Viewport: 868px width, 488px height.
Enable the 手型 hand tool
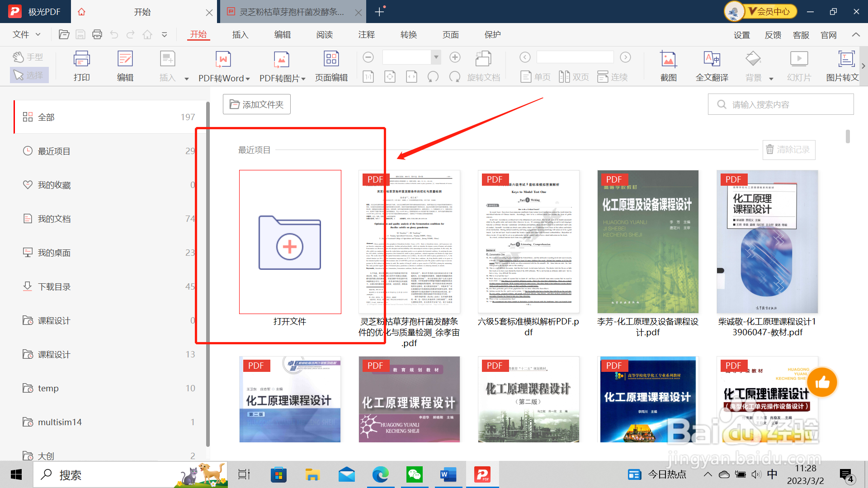coord(28,56)
